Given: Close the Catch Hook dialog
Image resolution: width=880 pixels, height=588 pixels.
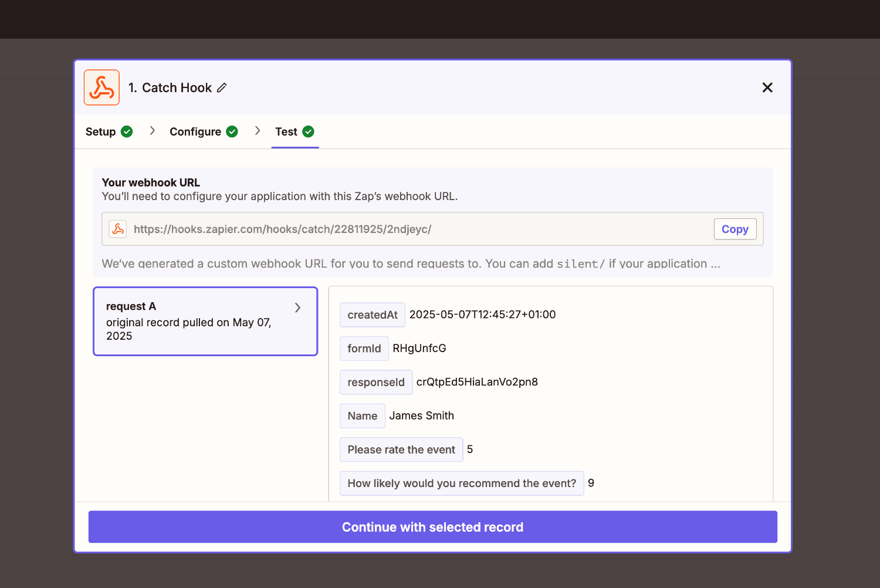Looking at the screenshot, I should pyautogui.click(x=767, y=87).
